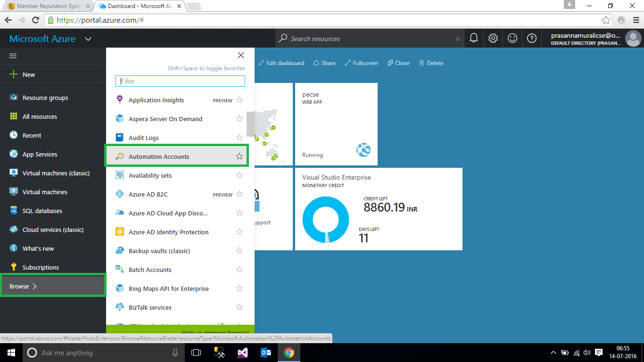Open portal settings gear icon
Image resolution: width=644 pixels, height=362 pixels.
[493, 39]
